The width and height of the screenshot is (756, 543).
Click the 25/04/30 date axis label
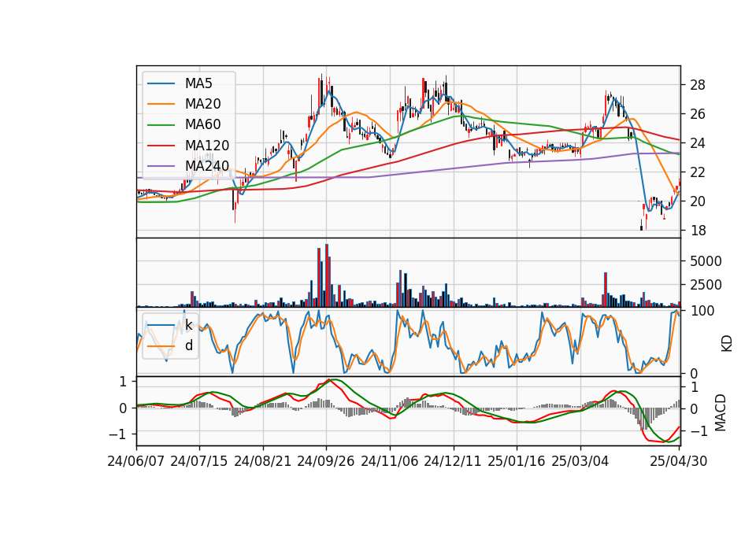pyautogui.click(x=679, y=461)
